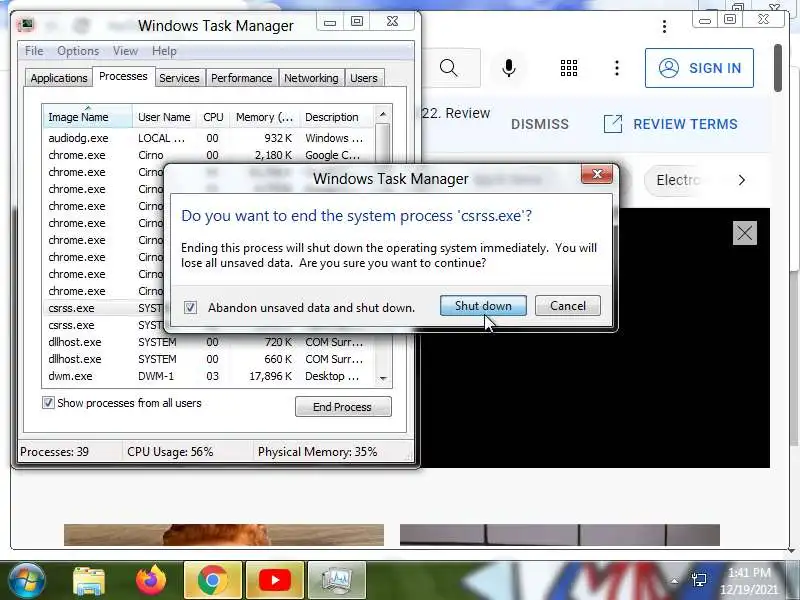
Task: Toggle Abandon unsaved data and shut down checkbox
Action: (x=190, y=308)
